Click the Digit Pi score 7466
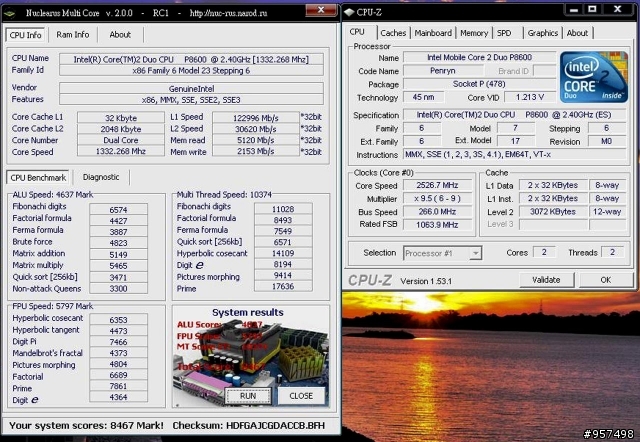640x442 pixels. click(118, 342)
